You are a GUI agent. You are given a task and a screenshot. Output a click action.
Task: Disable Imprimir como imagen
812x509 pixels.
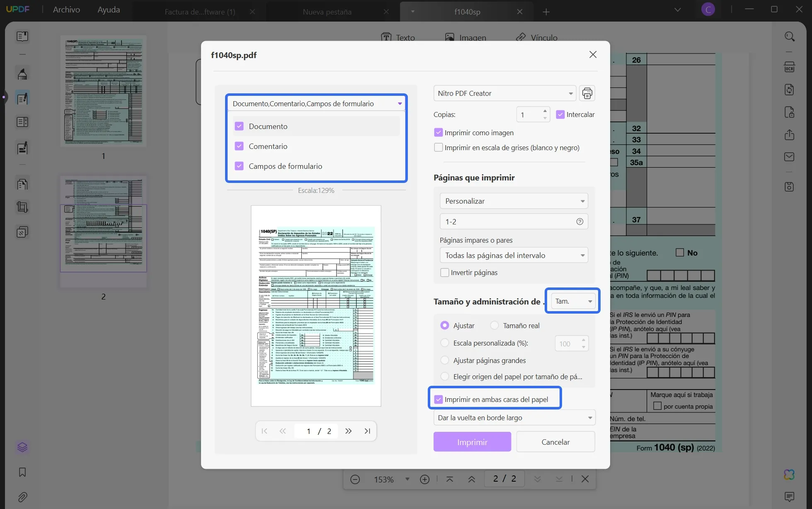(x=438, y=132)
